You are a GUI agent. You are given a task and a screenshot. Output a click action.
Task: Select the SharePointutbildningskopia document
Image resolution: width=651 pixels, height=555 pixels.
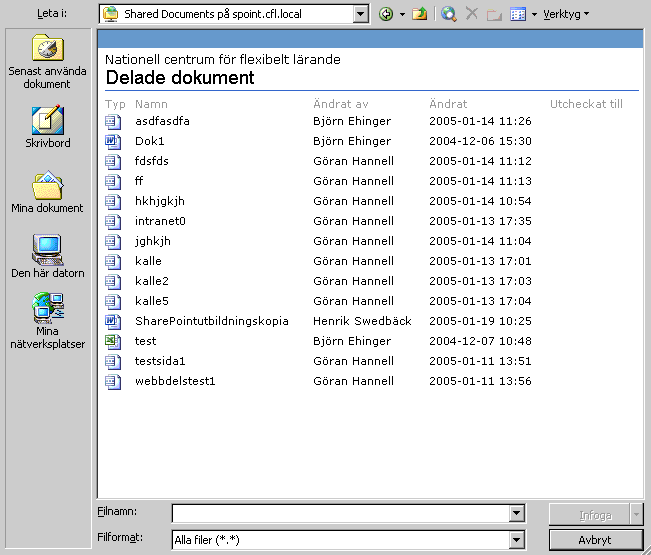coord(211,321)
